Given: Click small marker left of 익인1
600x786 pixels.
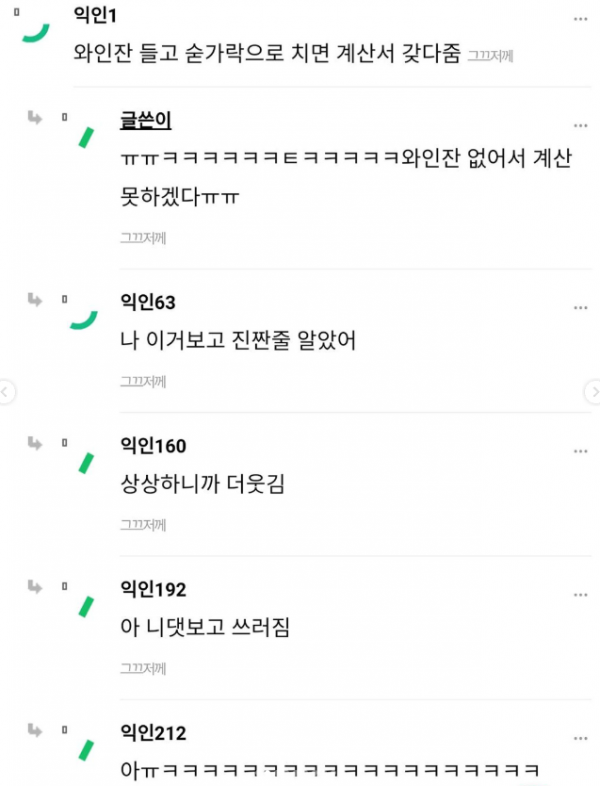Looking at the screenshot, I should pos(17,12).
